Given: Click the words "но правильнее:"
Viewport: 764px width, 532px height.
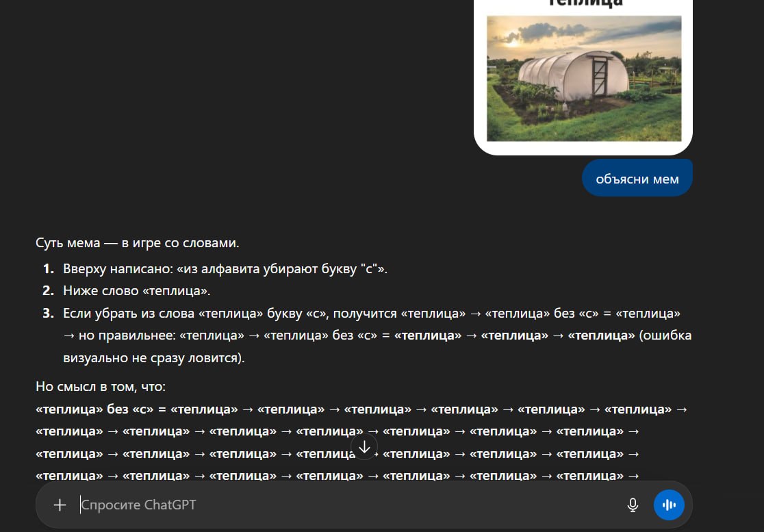Looking at the screenshot, I should [128, 335].
